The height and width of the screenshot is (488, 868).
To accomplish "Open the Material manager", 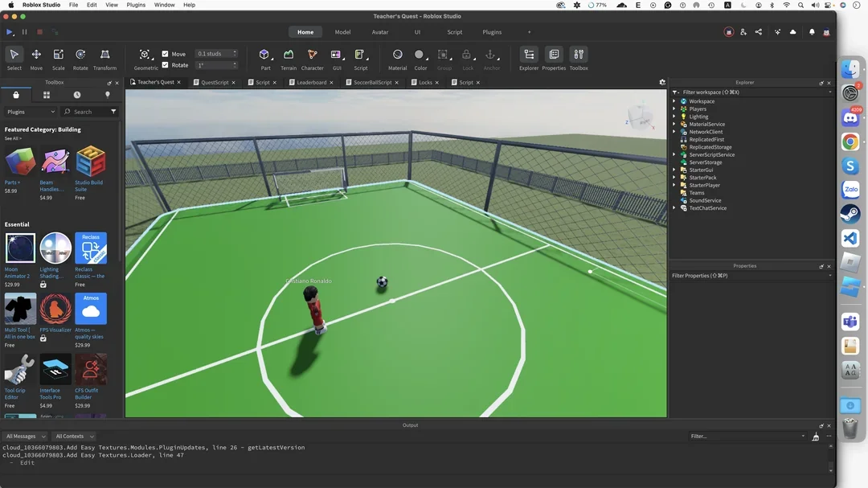I will tap(397, 56).
